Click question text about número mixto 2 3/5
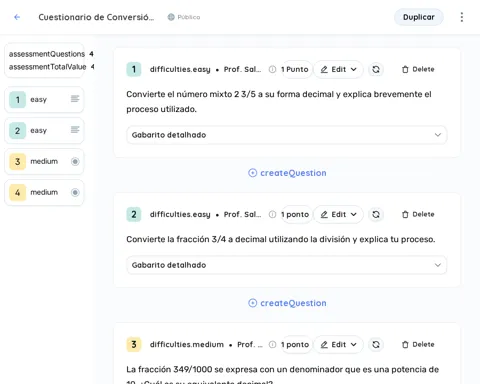This screenshot has height=384, width=480. click(279, 102)
